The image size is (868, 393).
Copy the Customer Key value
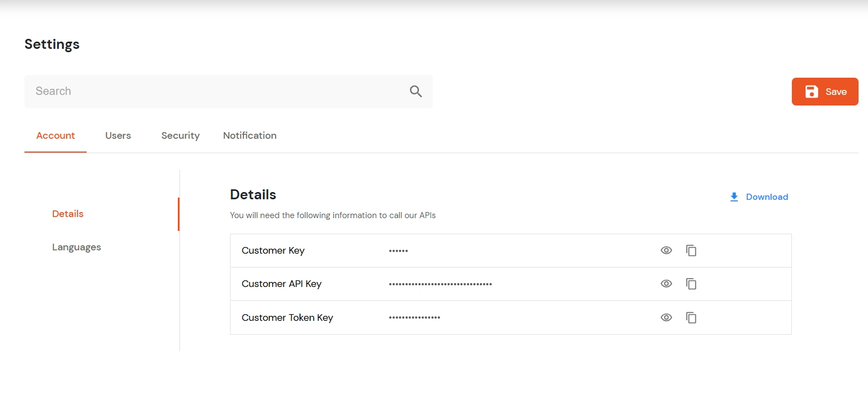point(691,250)
